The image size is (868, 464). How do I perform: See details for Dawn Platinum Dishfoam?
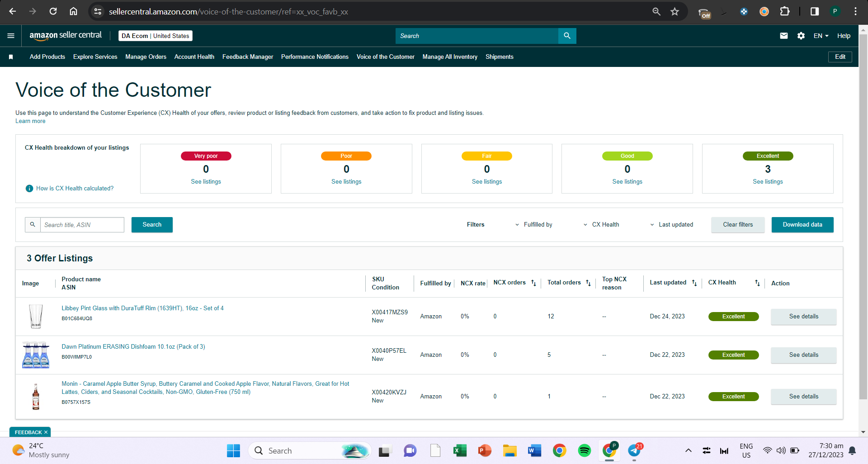tap(804, 355)
